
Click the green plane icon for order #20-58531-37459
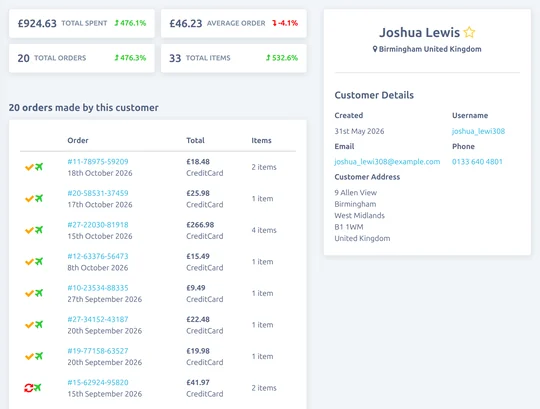[39, 199]
